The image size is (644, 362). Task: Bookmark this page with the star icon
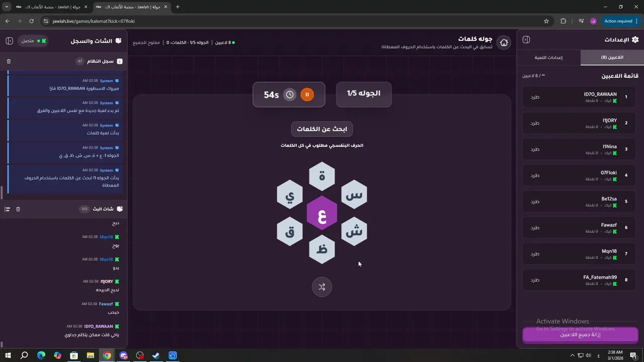(546, 21)
